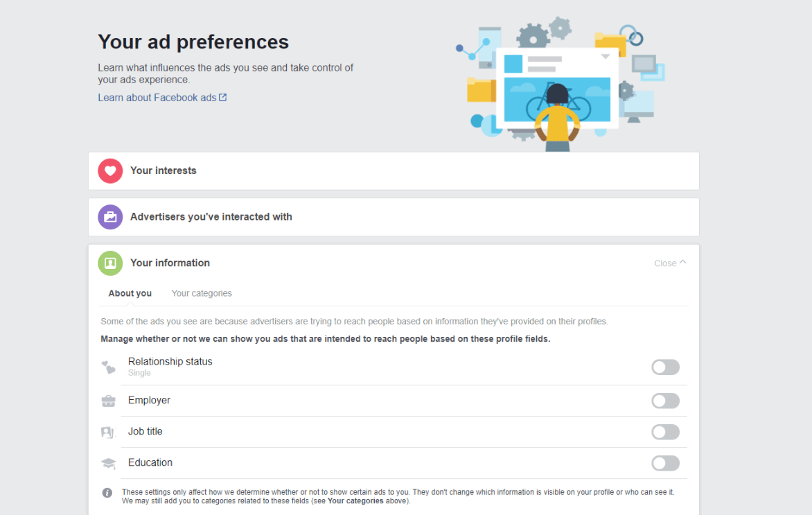Click the hearts icon beside Relationship status
The width and height of the screenshot is (812, 515).
(108, 367)
